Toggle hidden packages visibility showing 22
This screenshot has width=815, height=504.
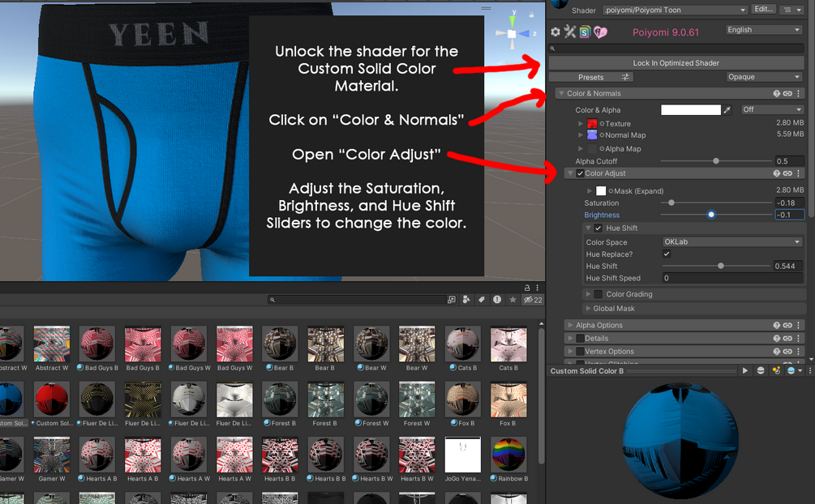533,300
